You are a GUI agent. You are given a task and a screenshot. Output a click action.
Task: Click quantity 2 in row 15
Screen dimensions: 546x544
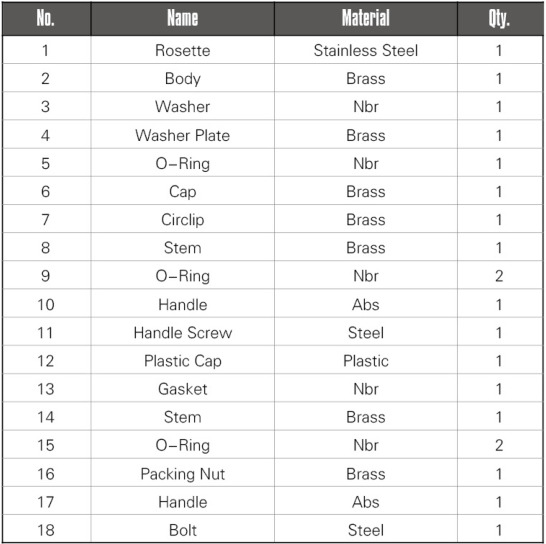(x=500, y=445)
